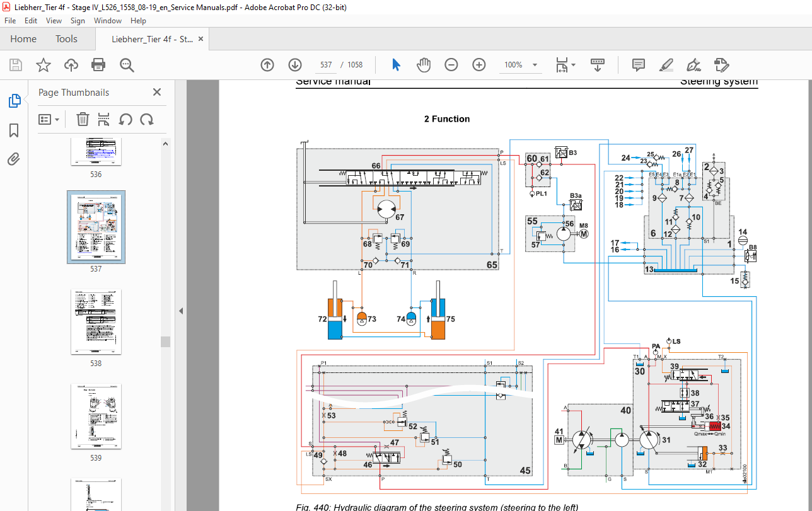
Task: Click the thumbnails panel scrollbar thumb
Action: point(165,342)
